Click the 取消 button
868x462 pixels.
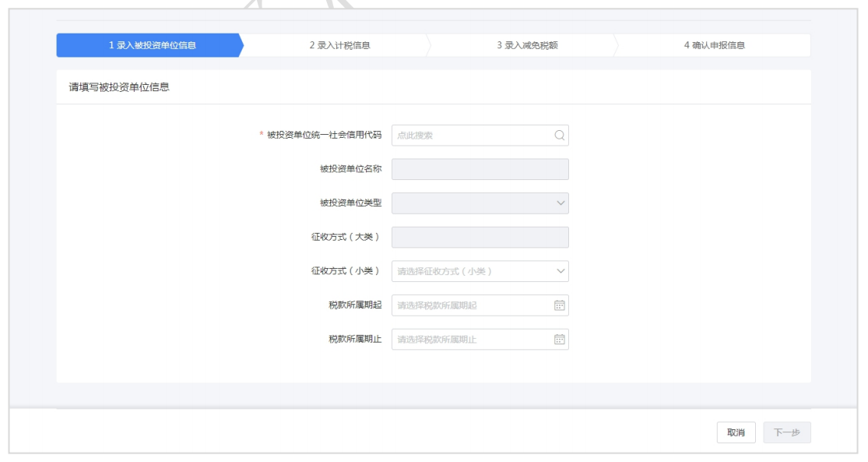click(x=736, y=432)
